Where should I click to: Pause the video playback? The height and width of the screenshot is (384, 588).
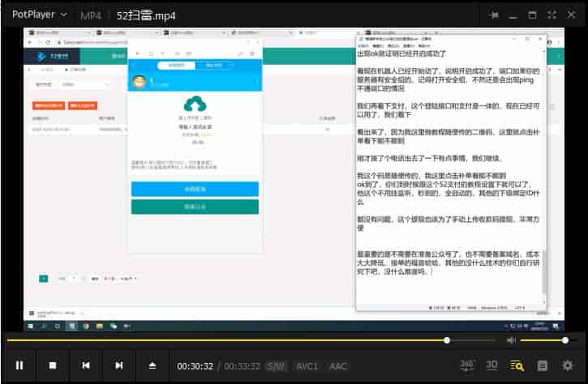19,366
